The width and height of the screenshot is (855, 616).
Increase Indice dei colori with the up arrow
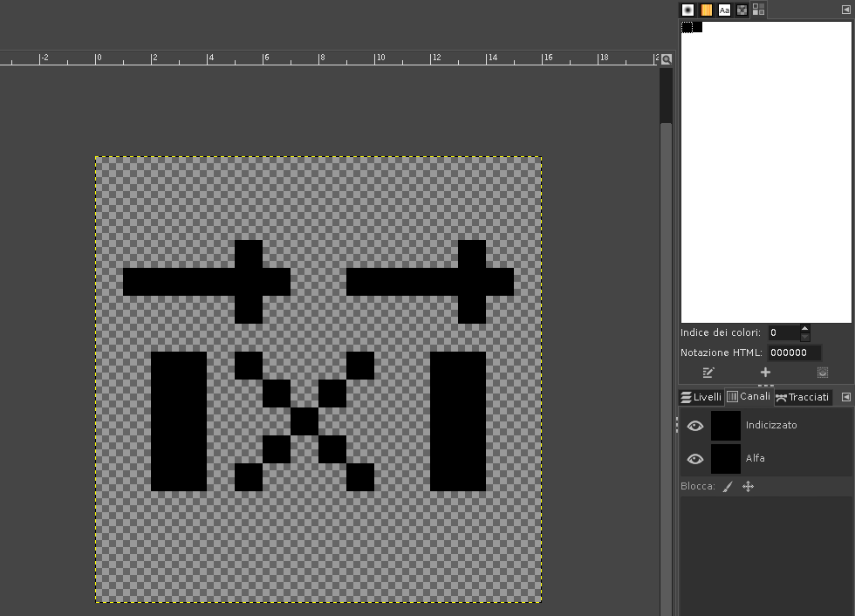pyautogui.click(x=804, y=328)
